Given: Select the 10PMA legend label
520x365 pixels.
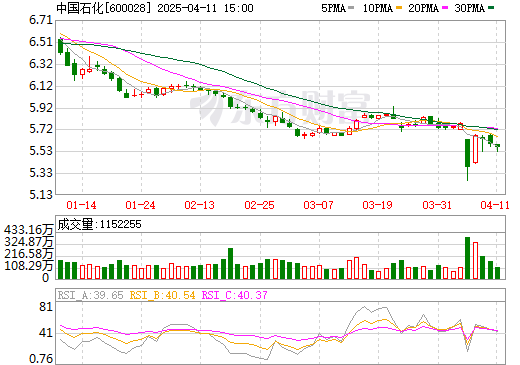Looking at the screenshot, I should point(378,8).
